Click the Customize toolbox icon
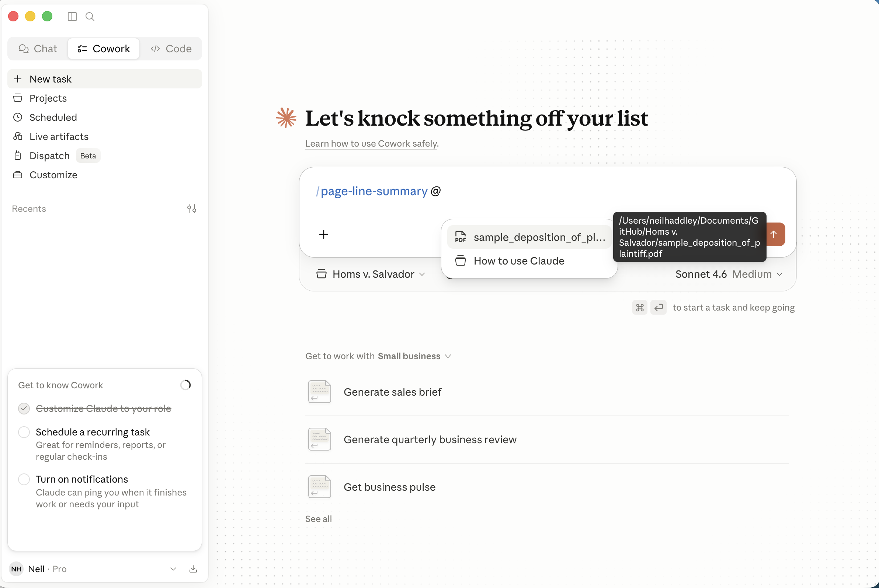Screen dimensions: 879x588 pyautogui.click(x=18, y=175)
